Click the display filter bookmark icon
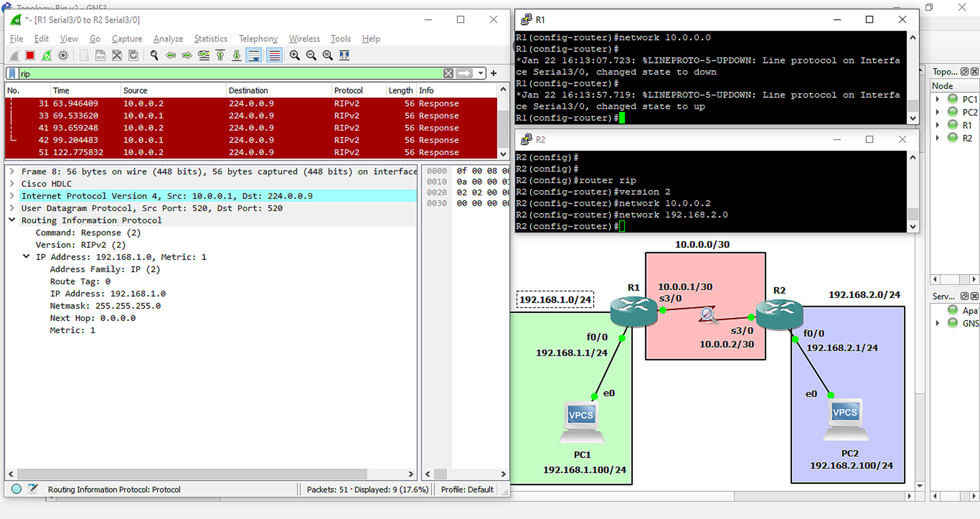 [12, 74]
